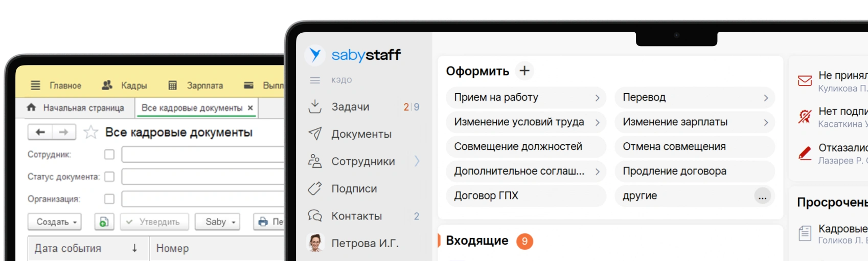The image size is (868, 261).
Task: Click the Номер column header
Action: (x=172, y=248)
